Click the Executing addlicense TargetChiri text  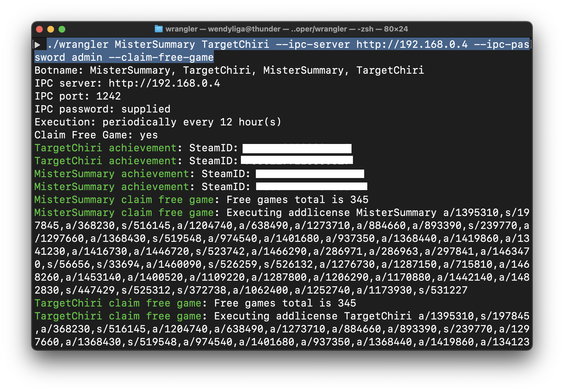pyautogui.click(x=313, y=316)
